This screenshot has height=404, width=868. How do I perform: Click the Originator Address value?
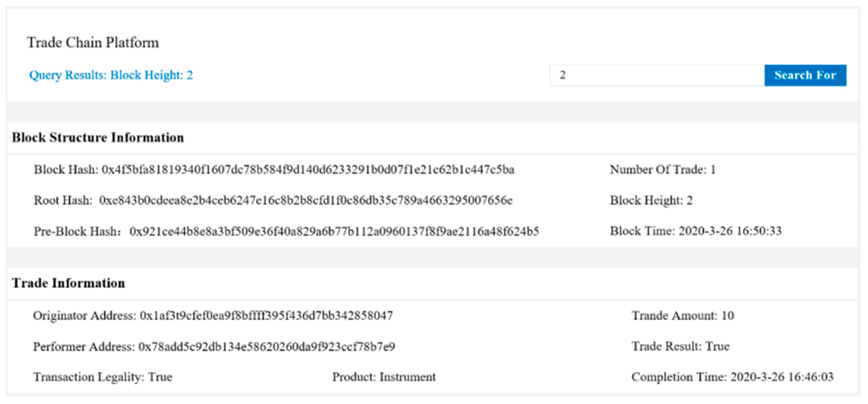(x=266, y=316)
